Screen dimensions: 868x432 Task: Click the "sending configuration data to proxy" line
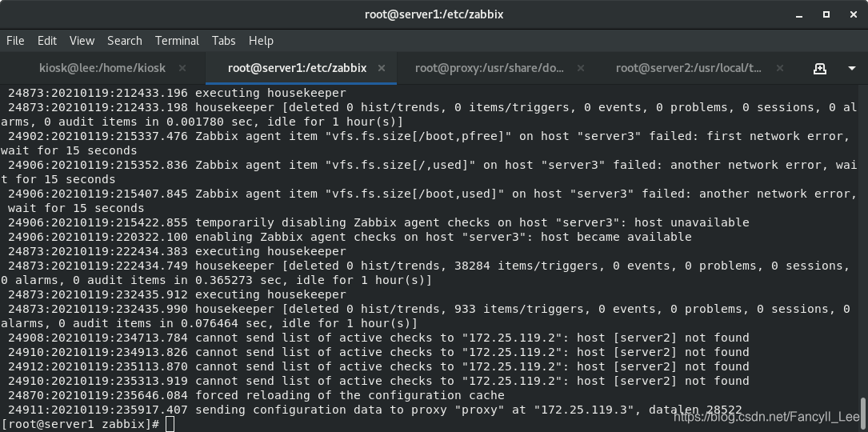[x=374, y=410]
